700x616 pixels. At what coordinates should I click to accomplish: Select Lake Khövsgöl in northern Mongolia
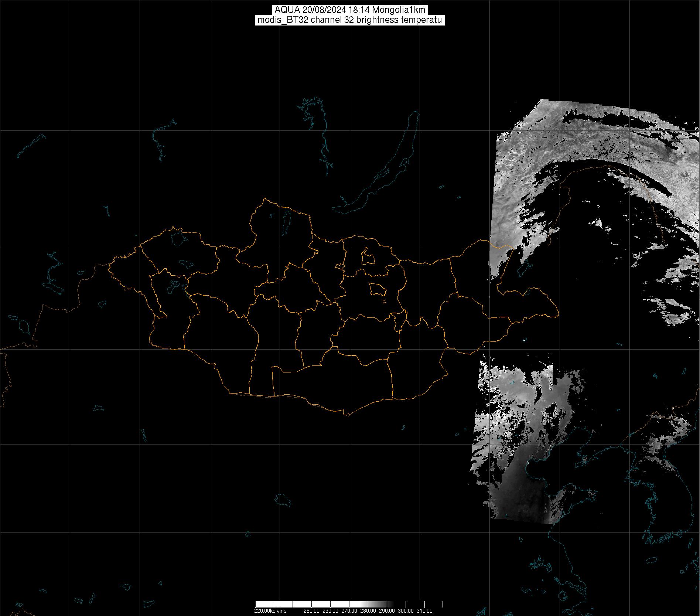[286, 220]
